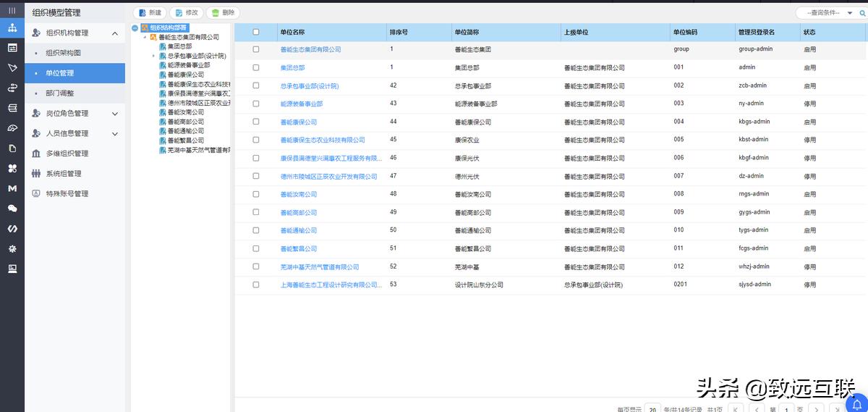Open the 善能繁昌公司 link in table

(299, 248)
